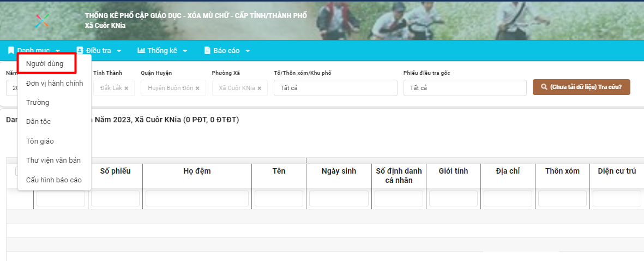644x261 pixels.
Task: Open the Tổ/Thôn xóm/Khu phố dropdown
Action: [x=335, y=88]
